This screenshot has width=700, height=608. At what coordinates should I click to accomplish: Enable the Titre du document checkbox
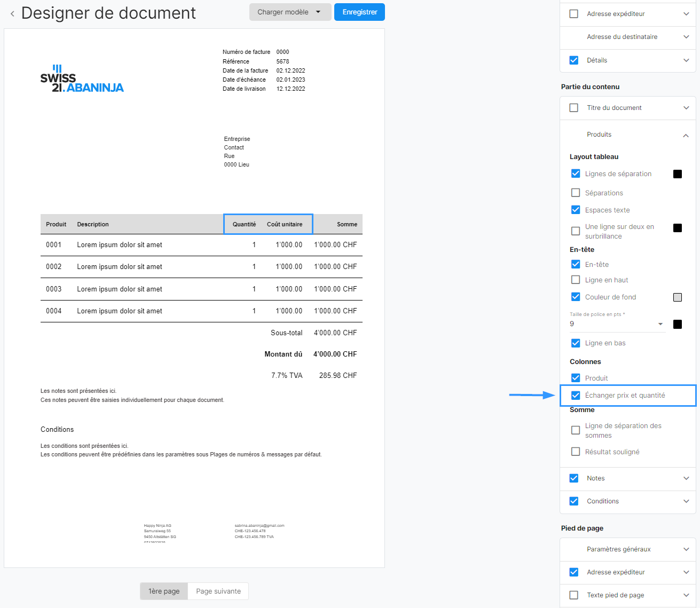point(574,108)
